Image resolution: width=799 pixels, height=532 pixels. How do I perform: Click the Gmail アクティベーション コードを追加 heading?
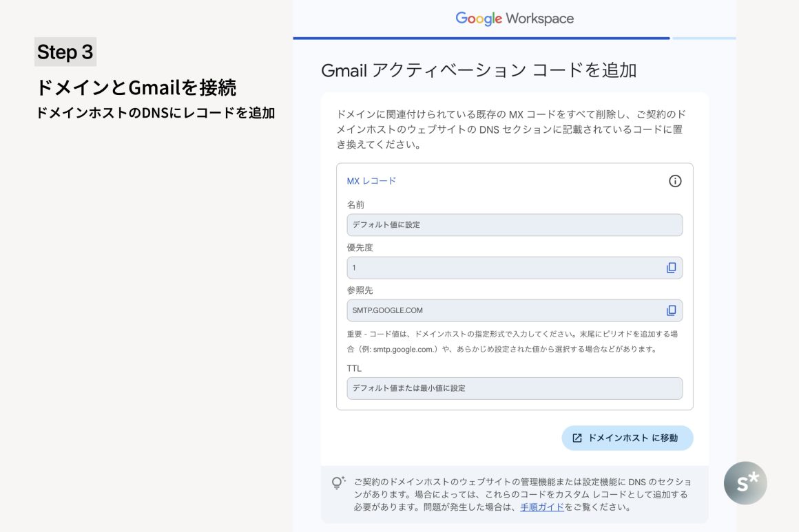click(x=478, y=70)
